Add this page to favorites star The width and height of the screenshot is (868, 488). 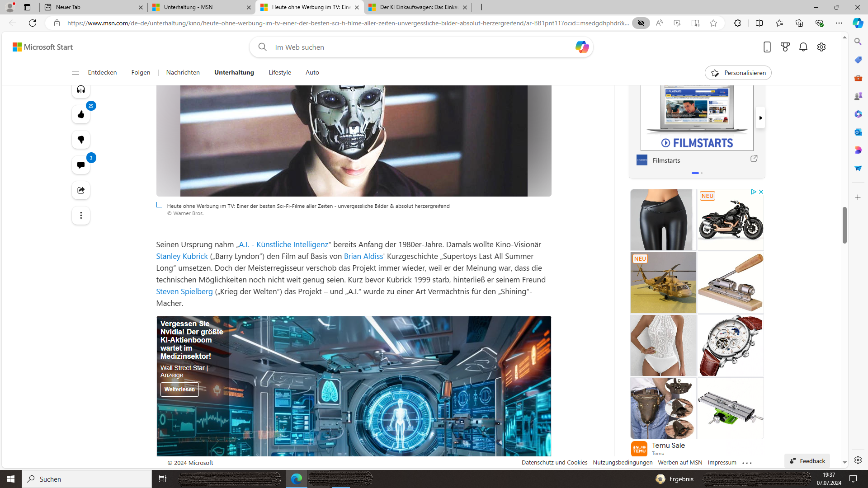[713, 23]
